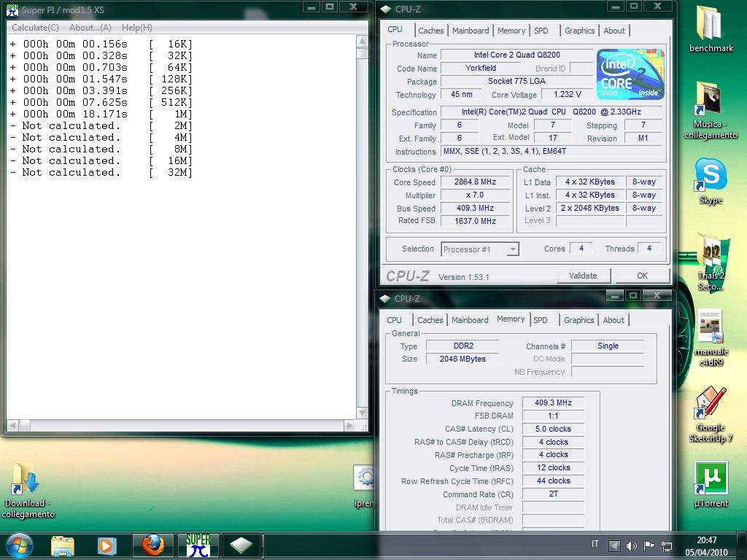Switch to Mainboard tab in top CPU-Z
Image resolution: width=747 pixels, height=560 pixels.
(471, 31)
